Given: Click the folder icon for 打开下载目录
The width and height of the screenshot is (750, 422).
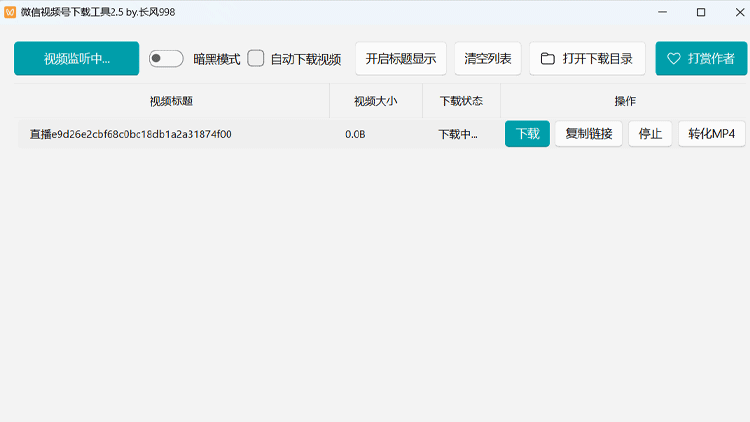Looking at the screenshot, I should (x=547, y=59).
